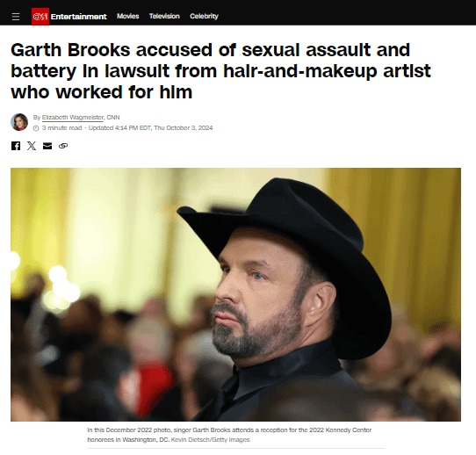This screenshot has height=455, width=476.
Task: Share the article on Facebook
Action: click(16, 146)
